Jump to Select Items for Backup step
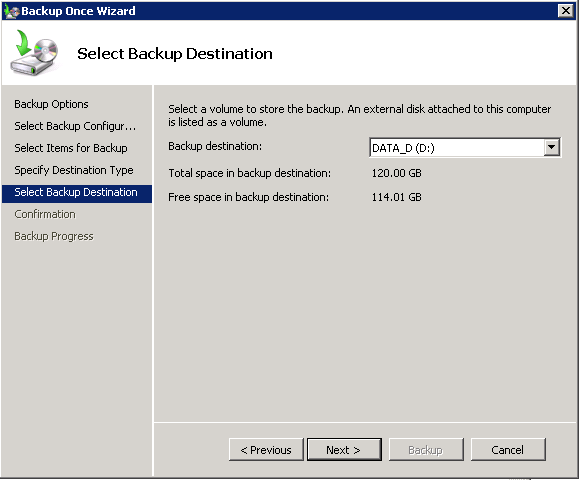 coord(71,148)
